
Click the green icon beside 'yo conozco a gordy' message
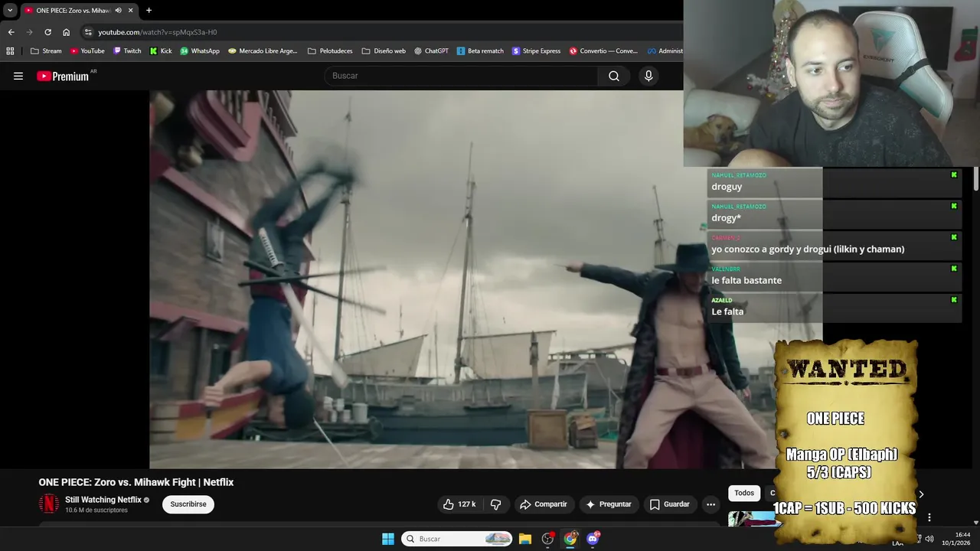click(x=954, y=237)
